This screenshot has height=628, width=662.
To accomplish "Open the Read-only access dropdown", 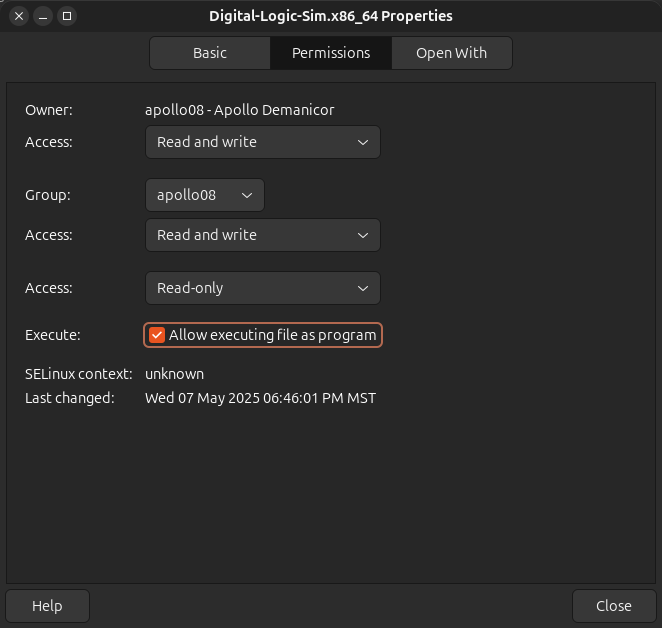I will click(x=262, y=288).
